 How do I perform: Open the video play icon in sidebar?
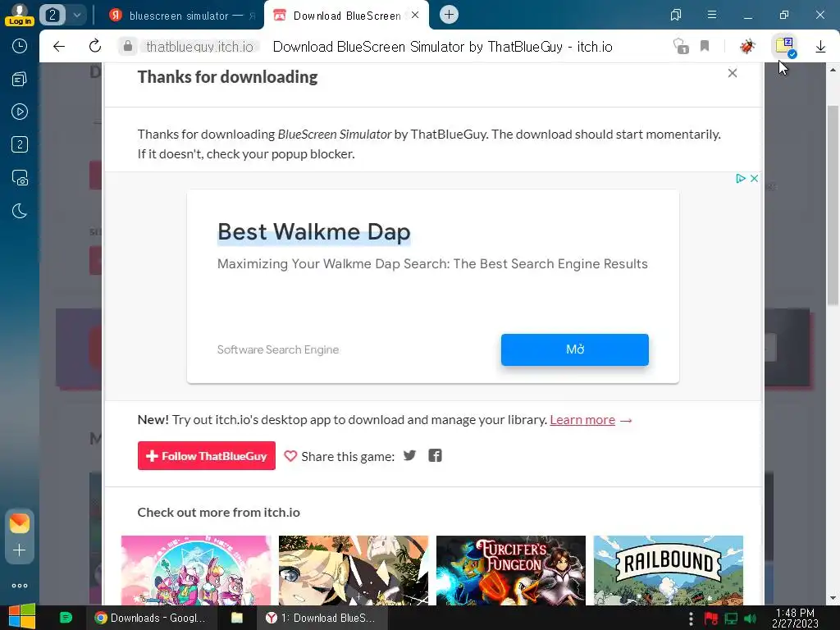coord(20,112)
